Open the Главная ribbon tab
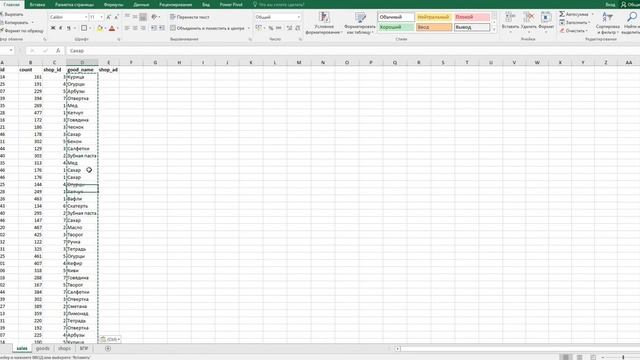 11,4
